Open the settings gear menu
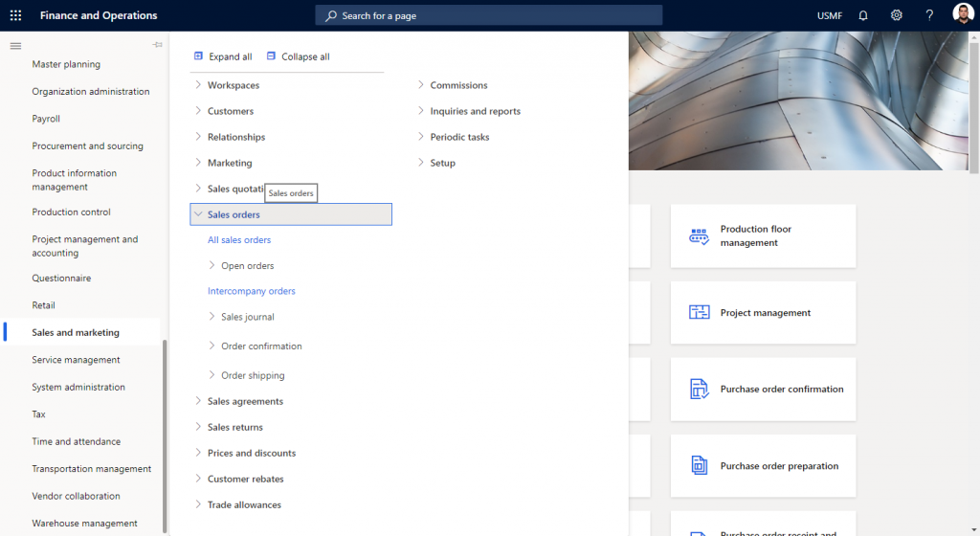This screenshot has height=536, width=980. coord(896,15)
